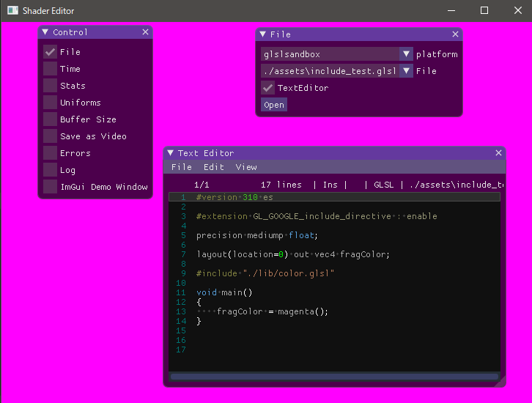
Task: Click the #extension GL_GOOGLE_include_directive line
Action: [317, 216]
